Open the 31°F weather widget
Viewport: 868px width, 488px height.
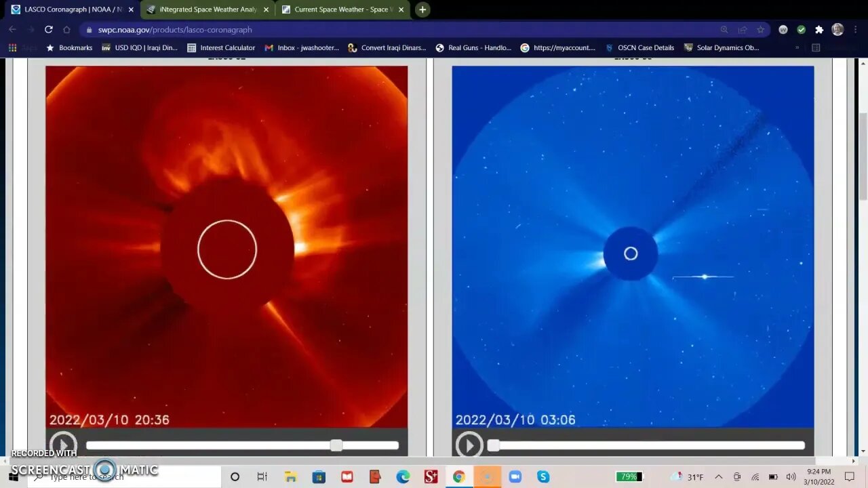click(x=686, y=477)
